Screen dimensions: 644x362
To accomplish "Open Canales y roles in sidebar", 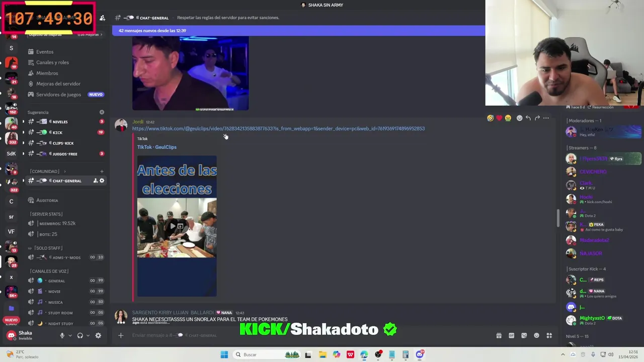I will click(52, 62).
